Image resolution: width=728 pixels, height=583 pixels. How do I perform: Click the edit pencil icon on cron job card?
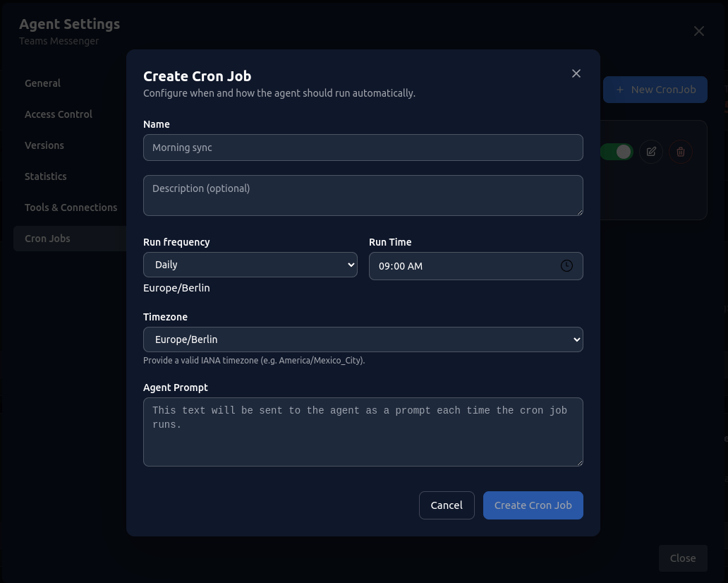[x=651, y=152]
